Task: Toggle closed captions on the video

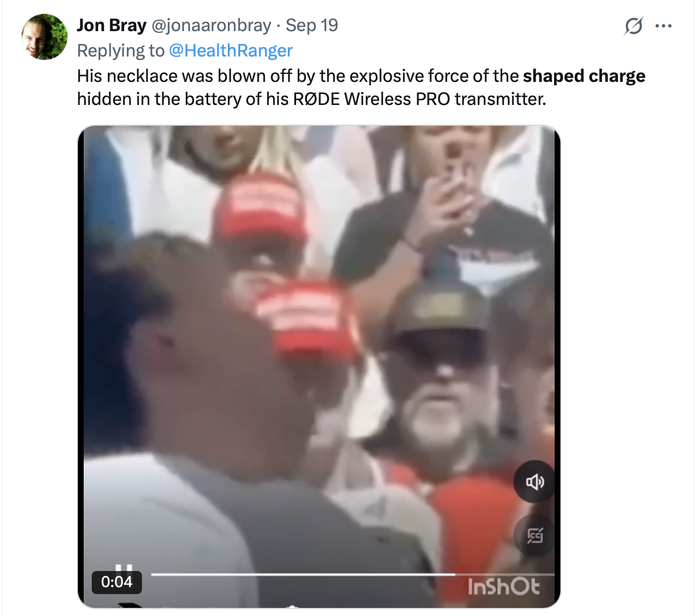Action: point(534,536)
